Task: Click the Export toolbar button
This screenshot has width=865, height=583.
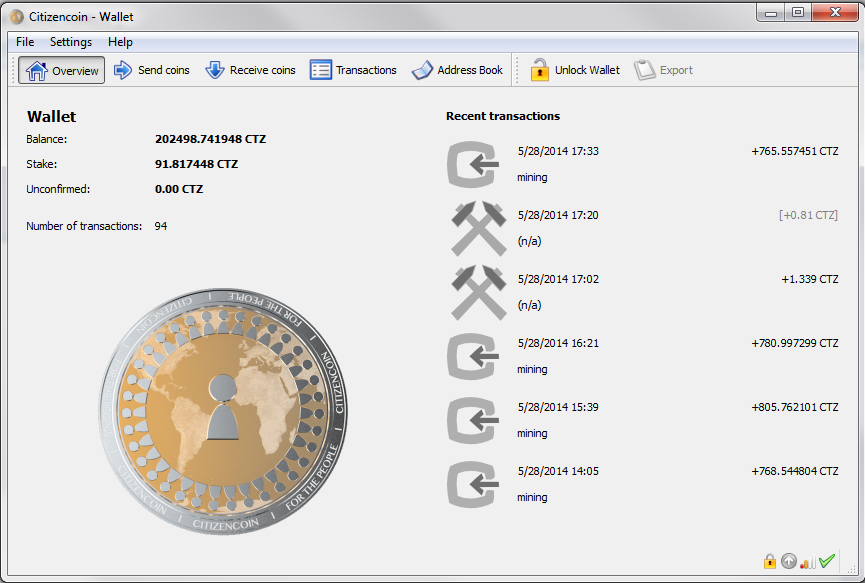Action: pyautogui.click(x=663, y=70)
